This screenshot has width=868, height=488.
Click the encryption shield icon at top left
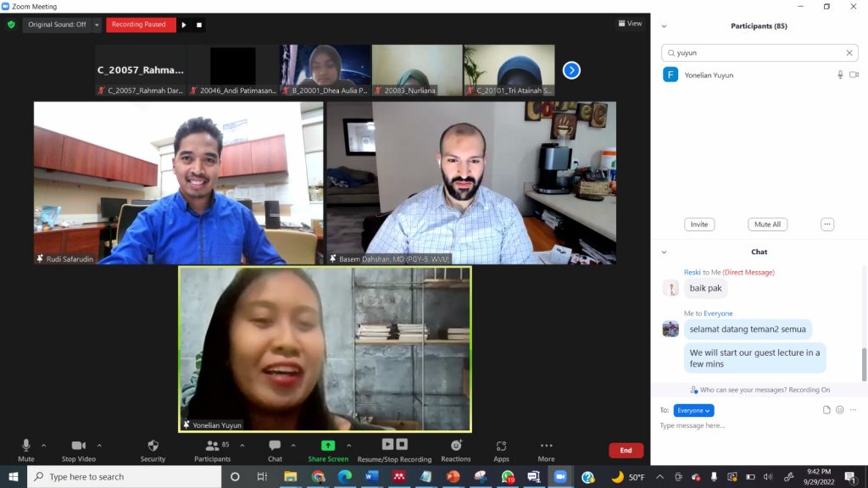coord(11,25)
